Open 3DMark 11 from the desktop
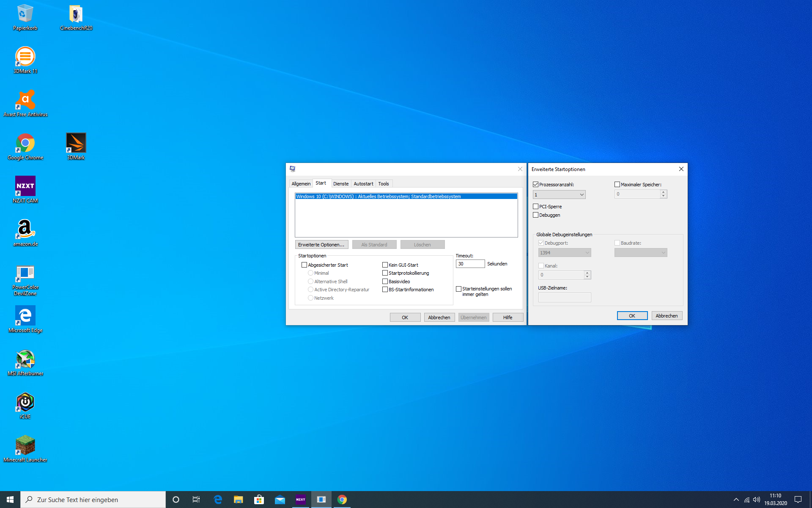The image size is (812, 508). [25, 57]
